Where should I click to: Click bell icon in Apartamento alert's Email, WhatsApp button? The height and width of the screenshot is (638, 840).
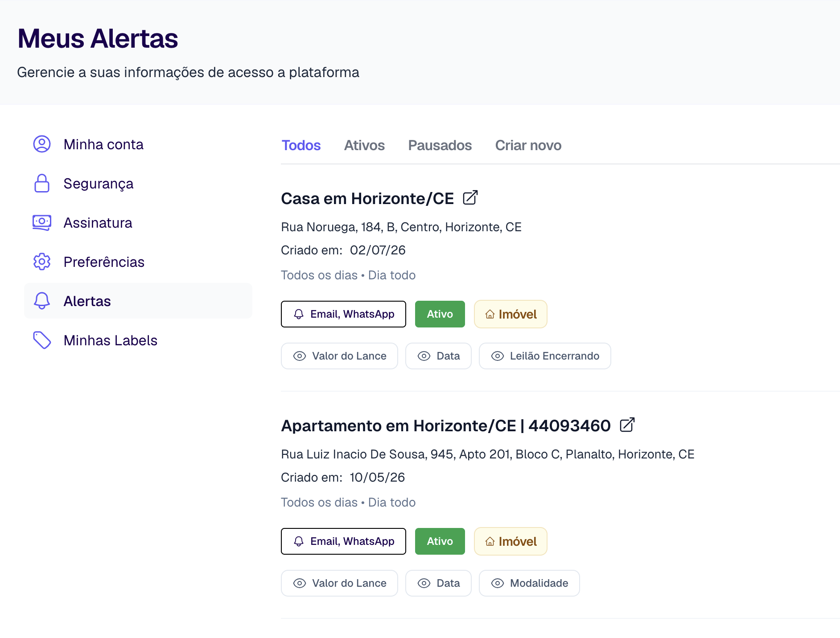299,541
